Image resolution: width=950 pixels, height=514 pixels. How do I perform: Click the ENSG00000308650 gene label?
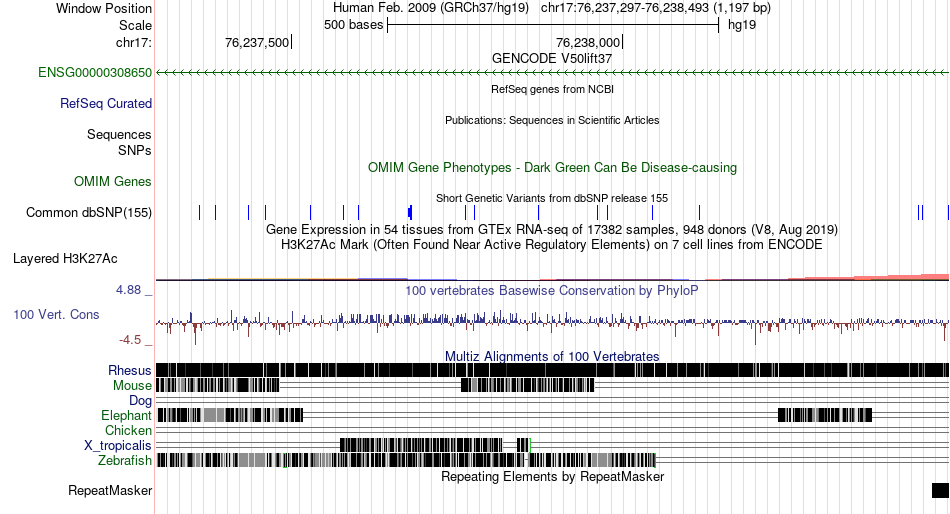click(x=95, y=73)
